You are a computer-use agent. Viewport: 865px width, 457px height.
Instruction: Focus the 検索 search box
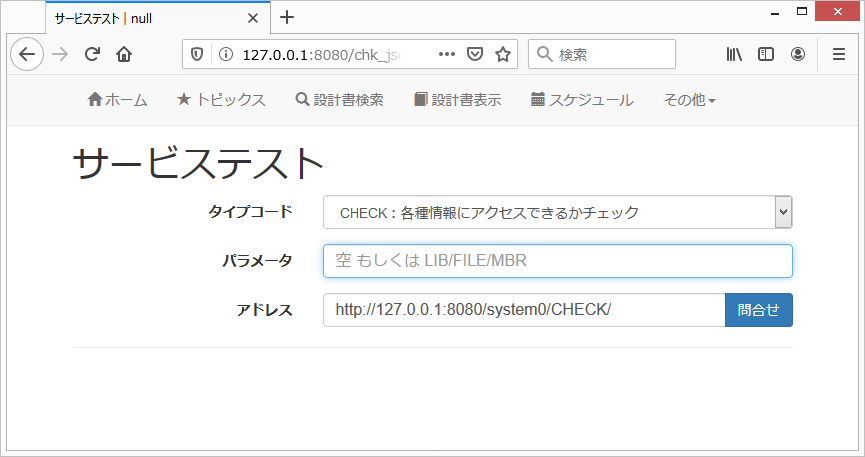coord(602,54)
